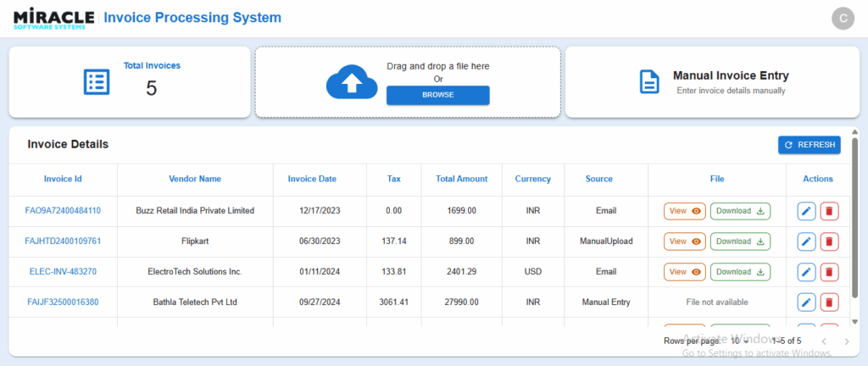Image resolution: width=868 pixels, height=366 pixels.
Task: Select the ManualUpload source cell
Action: click(606, 241)
